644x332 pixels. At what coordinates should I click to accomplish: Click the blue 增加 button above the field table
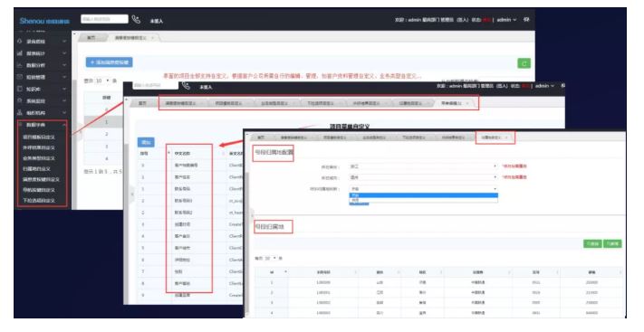pyautogui.click(x=146, y=142)
